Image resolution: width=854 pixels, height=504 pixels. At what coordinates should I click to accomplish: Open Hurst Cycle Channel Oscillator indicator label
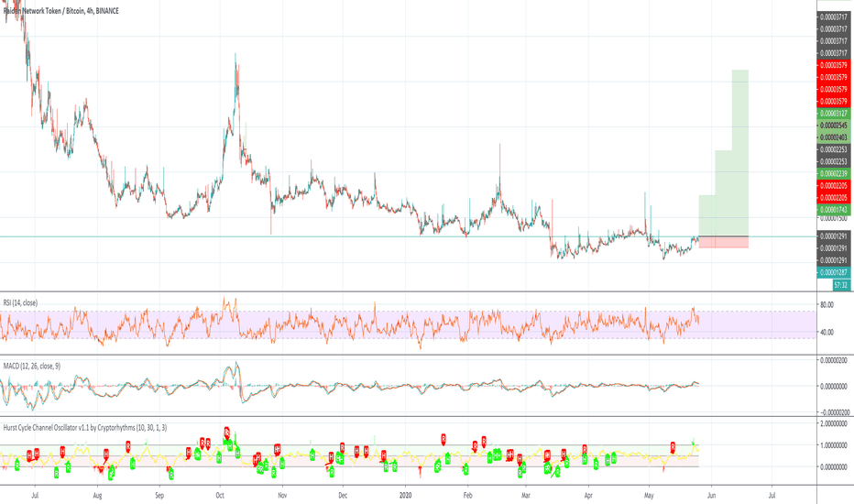click(85, 428)
